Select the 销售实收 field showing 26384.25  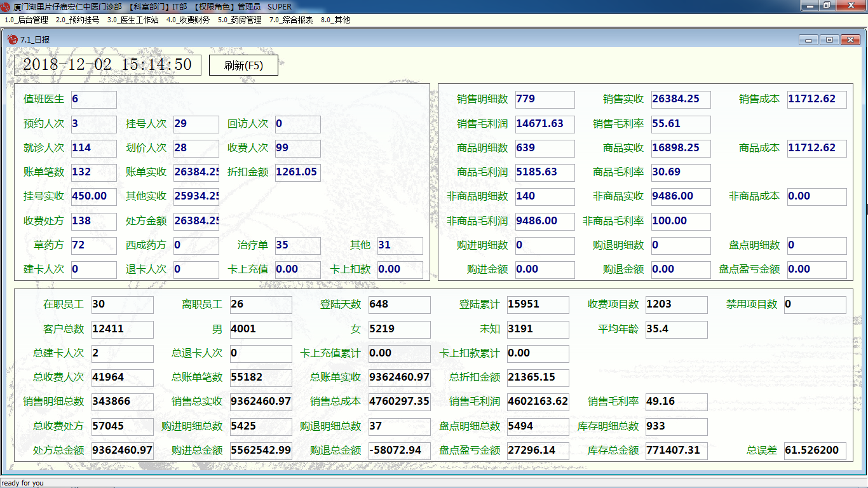click(x=681, y=99)
